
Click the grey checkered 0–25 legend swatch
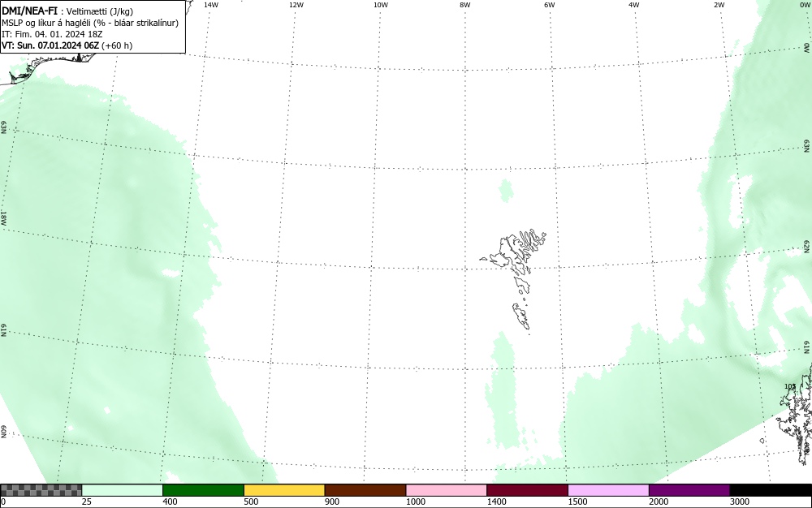41,490
